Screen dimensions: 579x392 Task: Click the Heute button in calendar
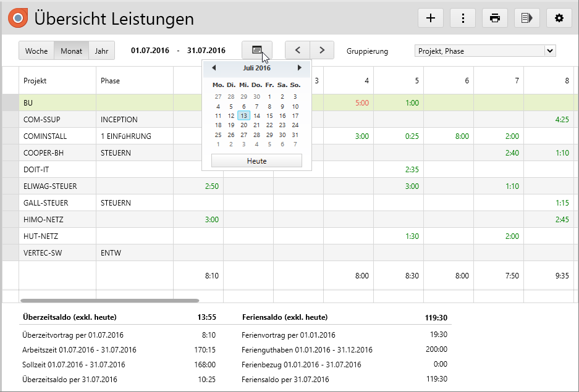click(256, 161)
